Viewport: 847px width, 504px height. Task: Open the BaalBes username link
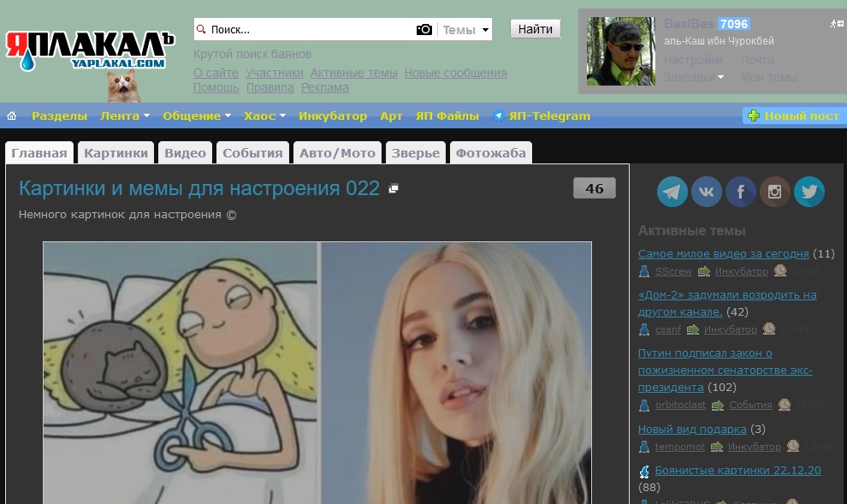689,24
